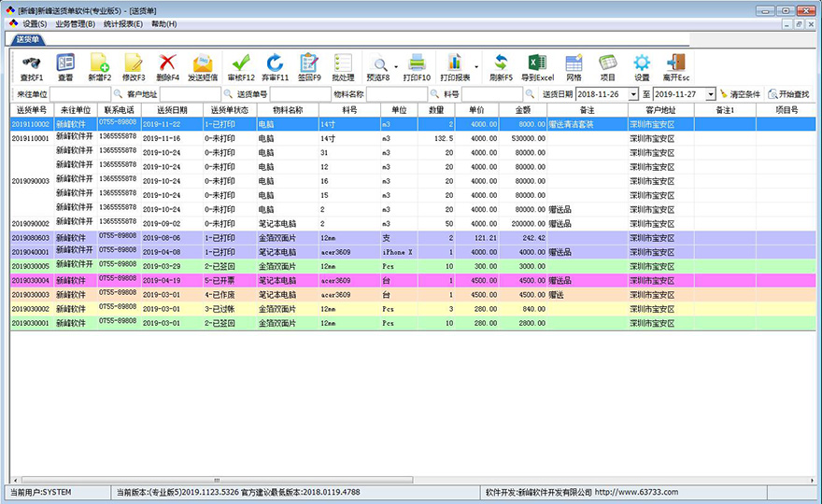Viewport: 822px width, 504px height.
Task: Click magnifier icon beside 料号 field
Action: (530, 93)
